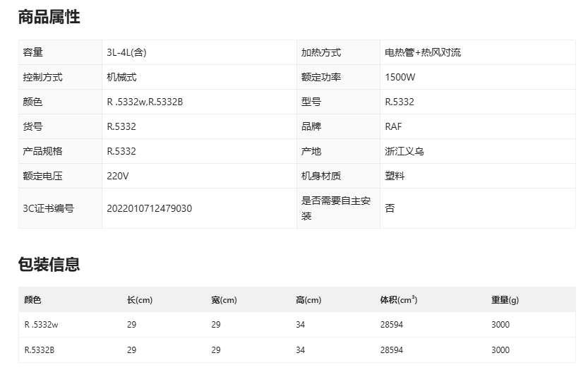Select the body material value 塑料

395,176
